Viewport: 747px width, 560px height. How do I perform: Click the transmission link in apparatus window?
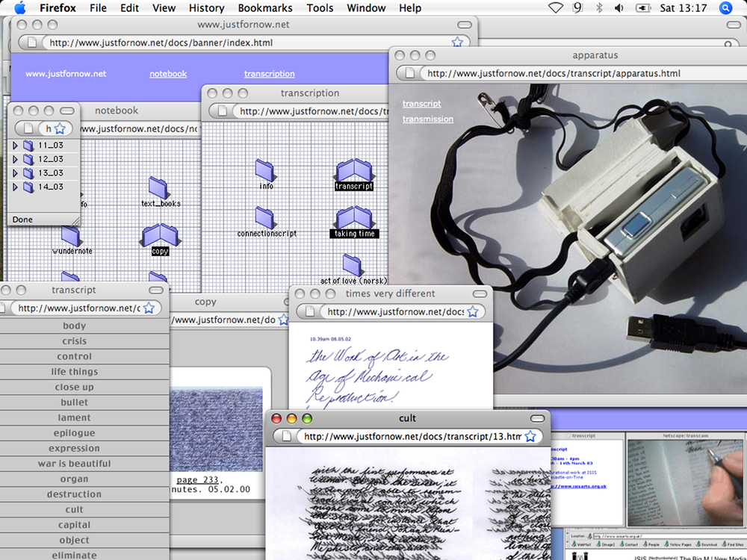428,119
